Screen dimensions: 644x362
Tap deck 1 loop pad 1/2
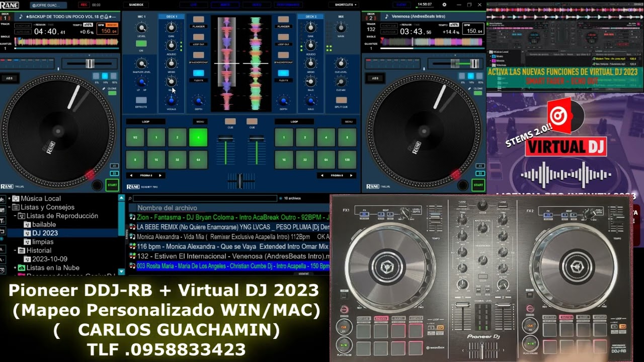click(x=135, y=137)
